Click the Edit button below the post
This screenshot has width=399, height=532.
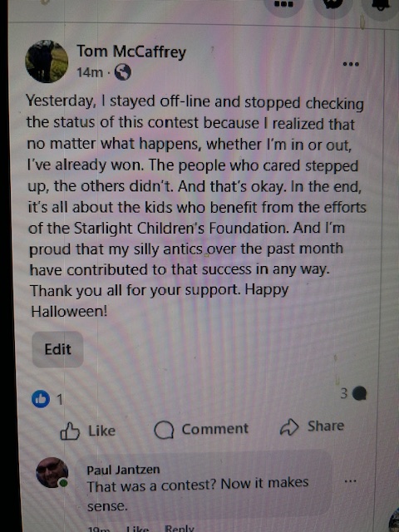click(x=57, y=349)
